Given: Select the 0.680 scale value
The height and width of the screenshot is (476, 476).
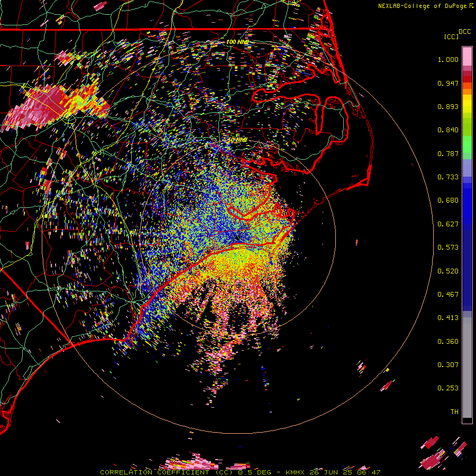Looking at the screenshot, I should (448, 200).
